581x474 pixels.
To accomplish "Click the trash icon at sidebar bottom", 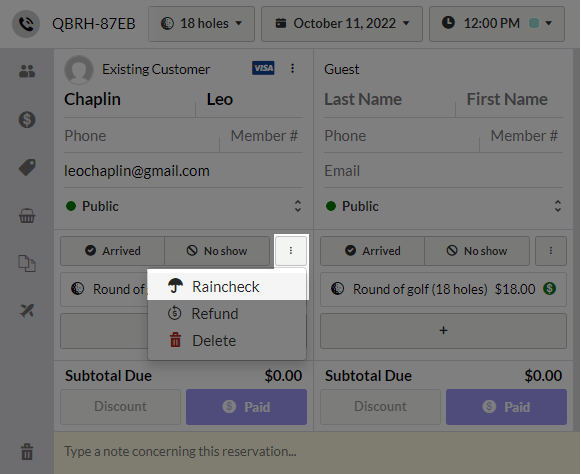I will 27,451.
